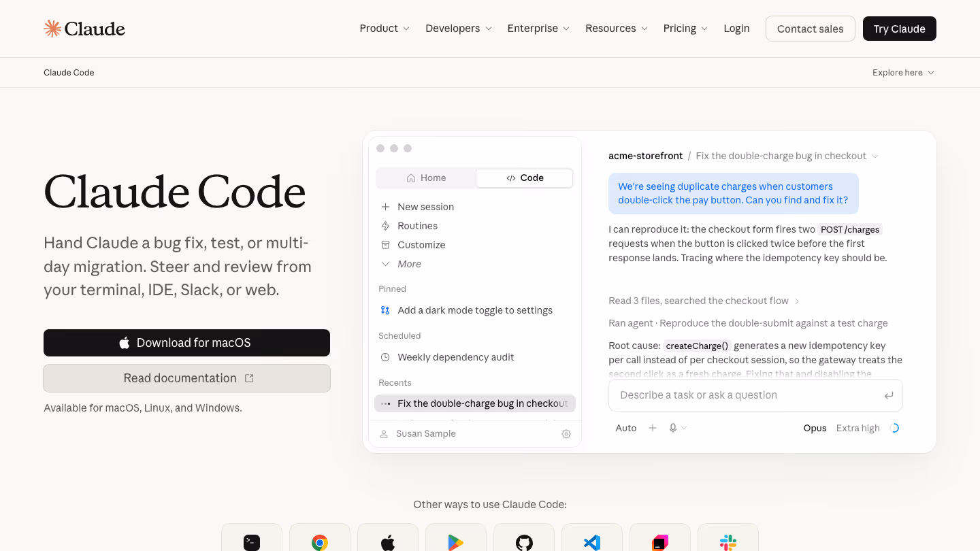Image resolution: width=980 pixels, height=551 pixels.
Task: Open the Google Play icon tile
Action: click(x=456, y=537)
